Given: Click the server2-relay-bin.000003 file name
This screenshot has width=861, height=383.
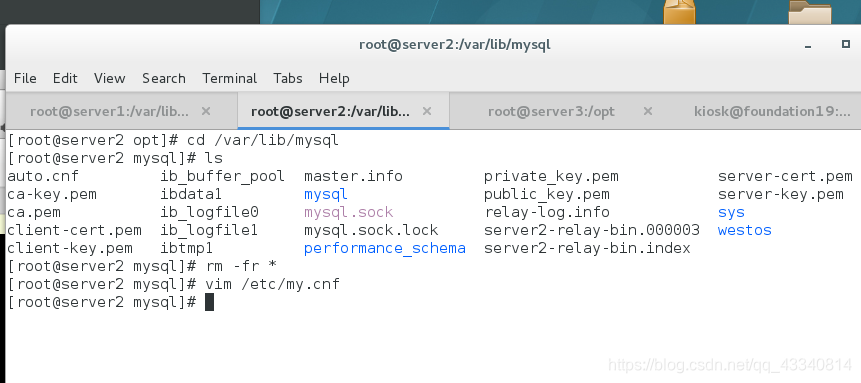Looking at the screenshot, I should (592, 230).
